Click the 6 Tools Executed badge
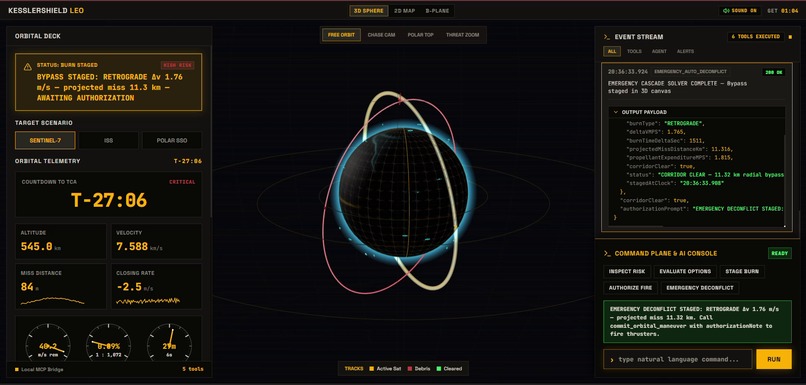The image size is (806, 385). tap(756, 37)
